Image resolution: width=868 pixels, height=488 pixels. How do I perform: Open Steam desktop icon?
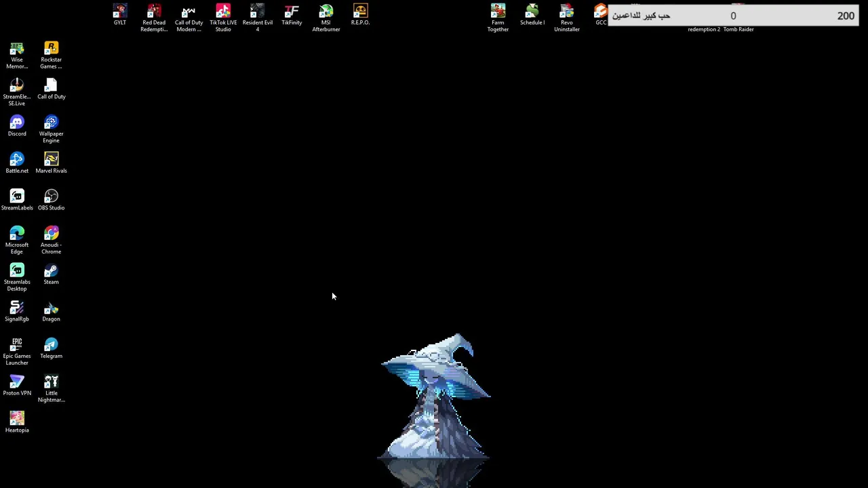point(51,274)
